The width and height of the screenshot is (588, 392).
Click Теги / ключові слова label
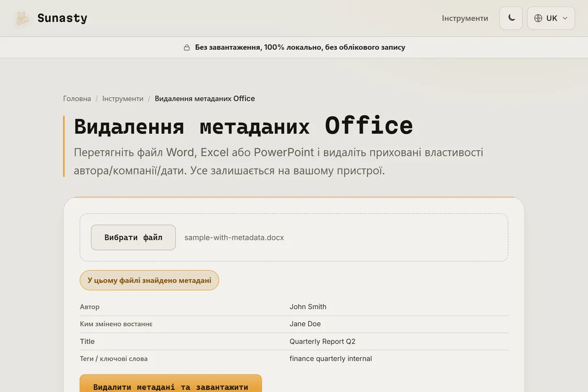click(x=114, y=359)
